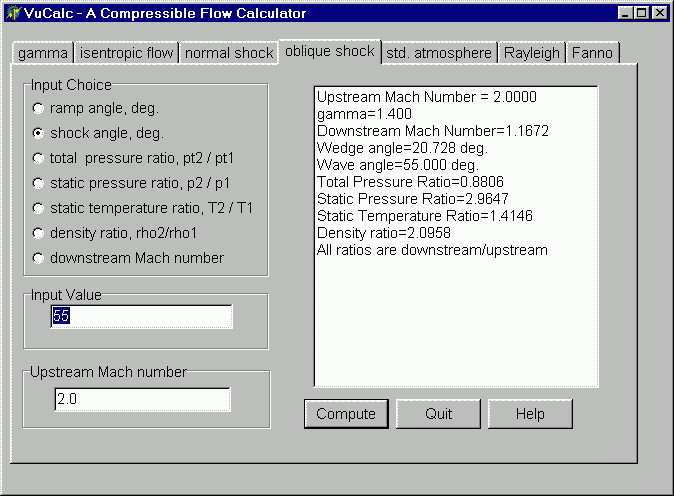Click 'Static Temperature Ratio=1.4146' result

click(425, 216)
